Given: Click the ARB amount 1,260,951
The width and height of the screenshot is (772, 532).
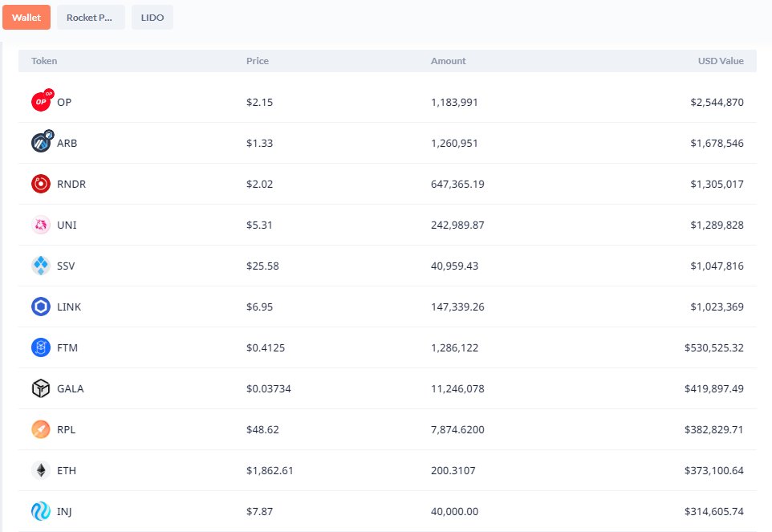Looking at the screenshot, I should pyautogui.click(x=454, y=143).
